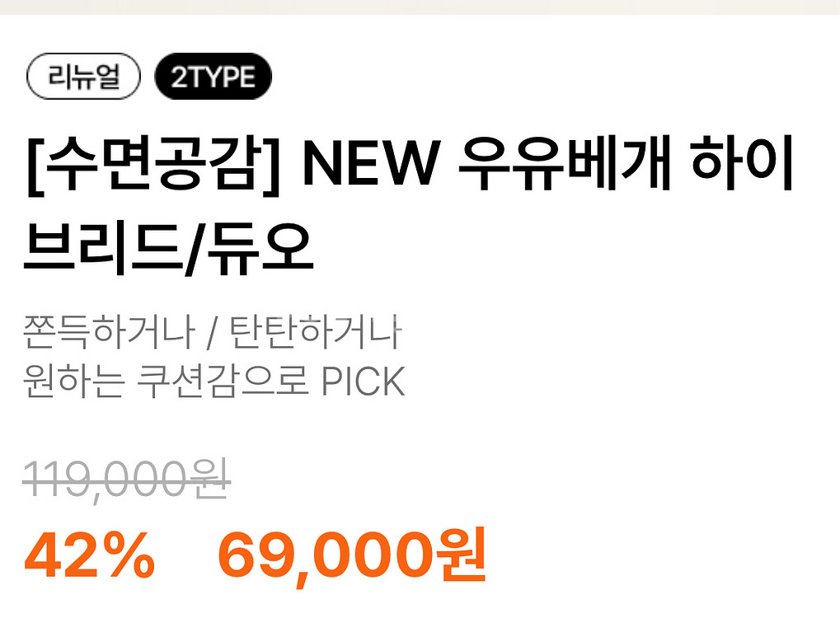Tap the orange 42% discount rate

90,555
